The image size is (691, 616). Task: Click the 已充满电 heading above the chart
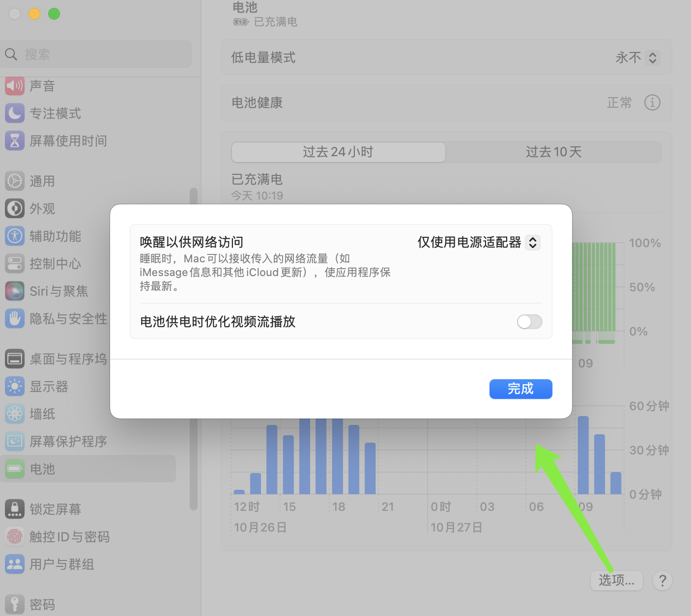click(257, 179)
